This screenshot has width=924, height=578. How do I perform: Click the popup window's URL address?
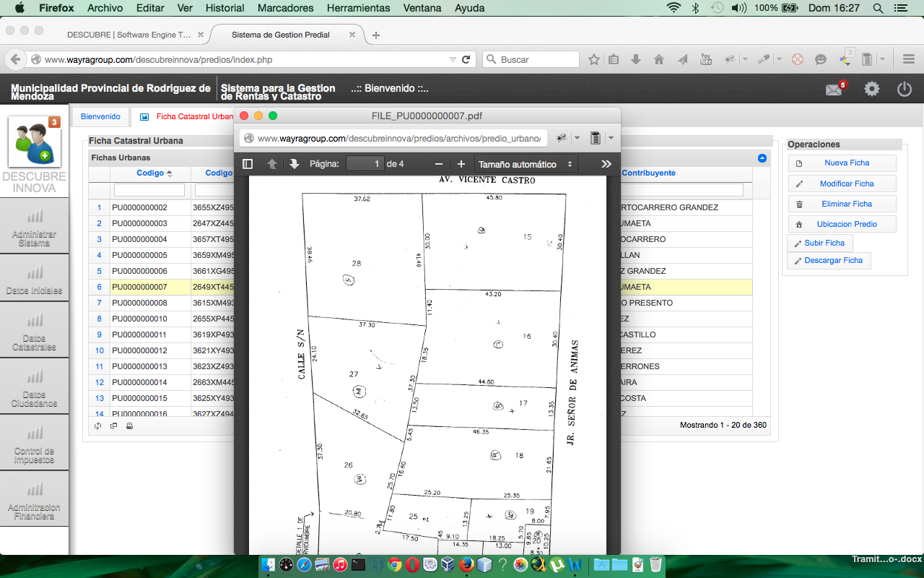pyautogui.click(x=399, y=138)
